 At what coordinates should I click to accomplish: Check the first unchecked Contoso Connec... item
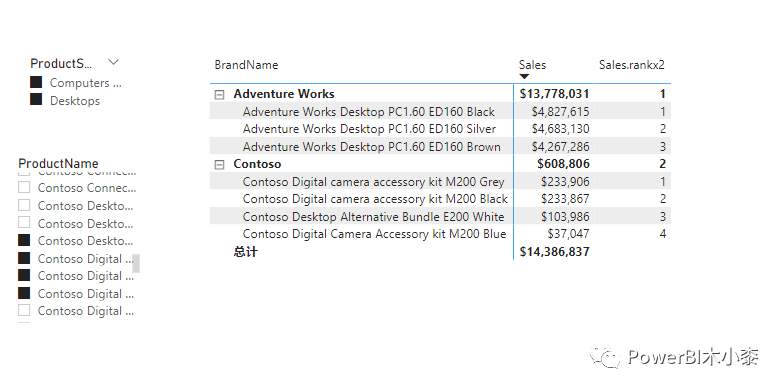24,188
